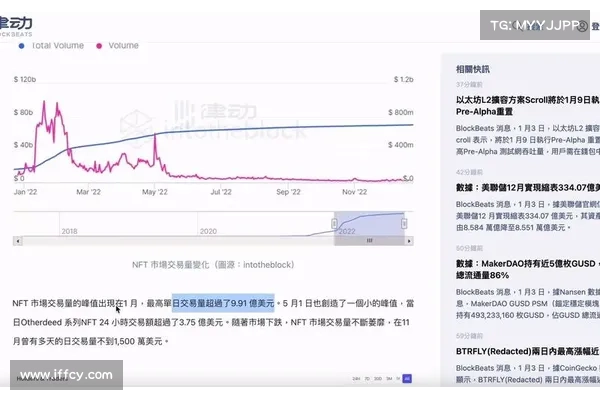Click the 2020 label in the range navigator
600x400 pixels.
[208, 231]
